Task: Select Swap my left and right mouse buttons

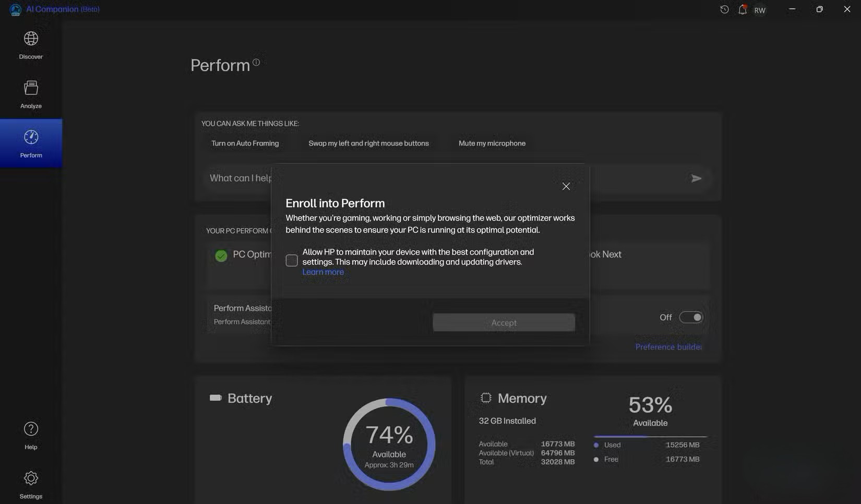Action: point(368,143)
